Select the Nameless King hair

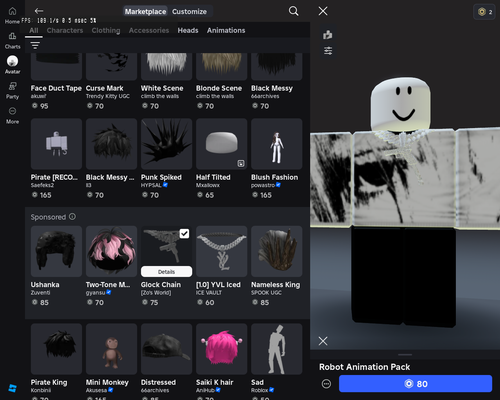pos(277,251)
